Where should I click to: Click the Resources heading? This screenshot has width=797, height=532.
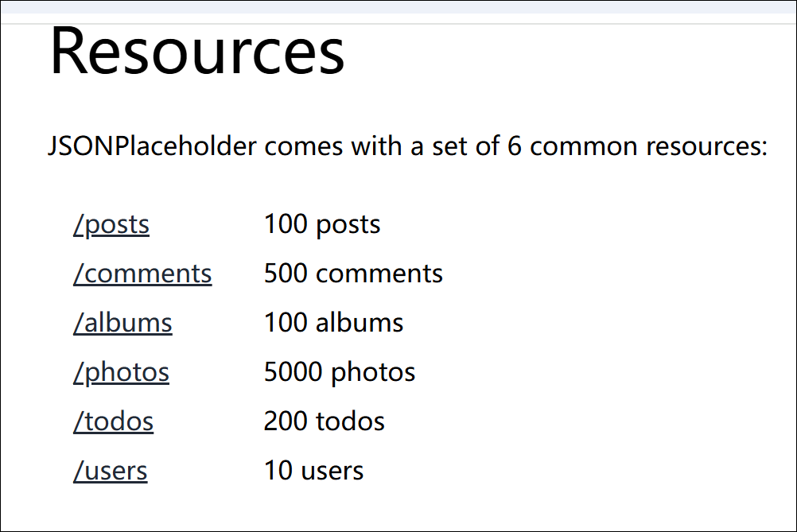[197, 51]
